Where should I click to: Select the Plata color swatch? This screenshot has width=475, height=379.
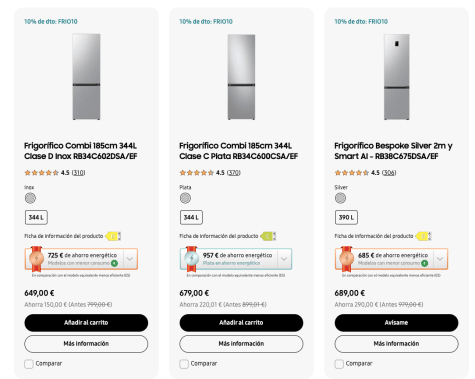185,198
